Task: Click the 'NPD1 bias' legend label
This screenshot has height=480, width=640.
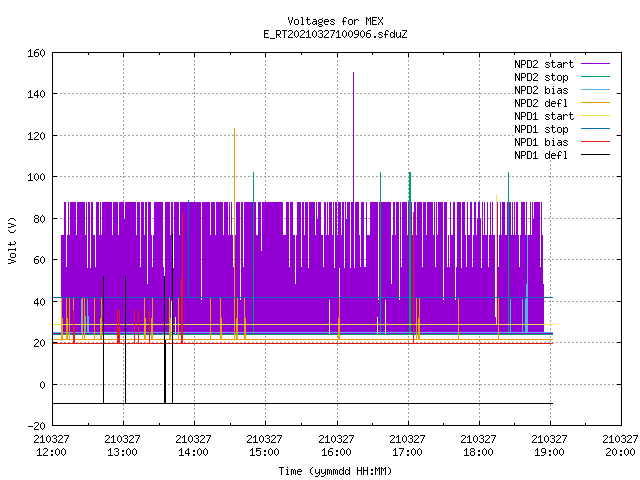Action: click(x=541, y=142)
